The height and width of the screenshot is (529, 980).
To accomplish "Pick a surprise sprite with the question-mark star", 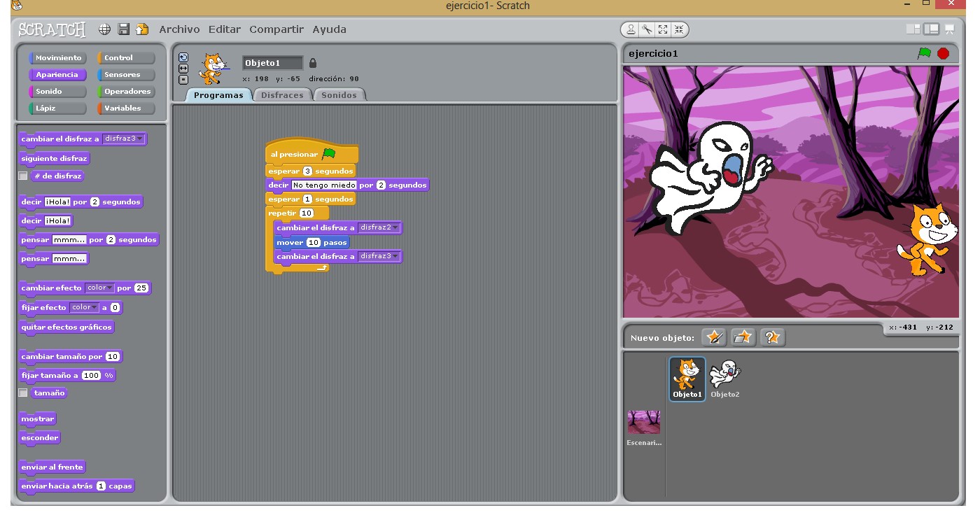I will (771, 337).
